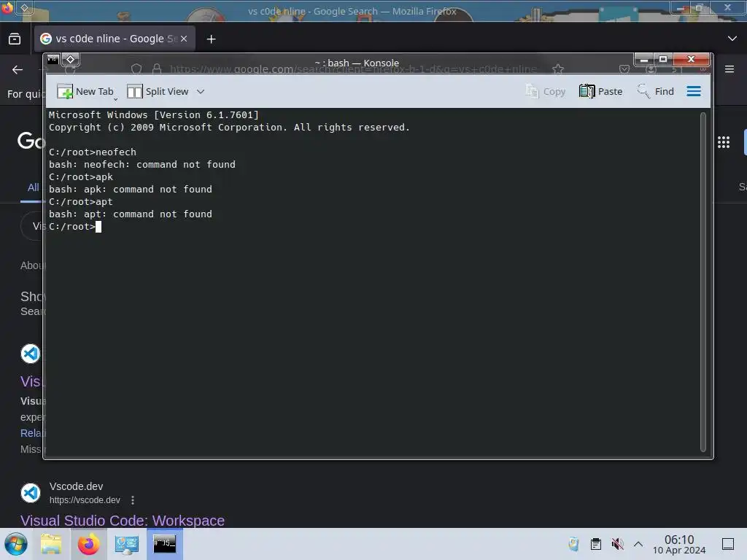
Task: Click the Konsole window menu terminal icon
Action: tap(53, 60)
